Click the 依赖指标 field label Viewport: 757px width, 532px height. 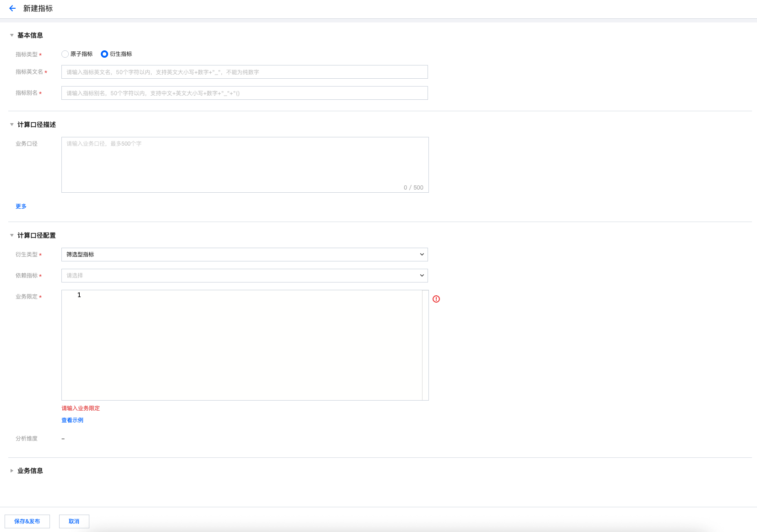[x=27, y=276]
